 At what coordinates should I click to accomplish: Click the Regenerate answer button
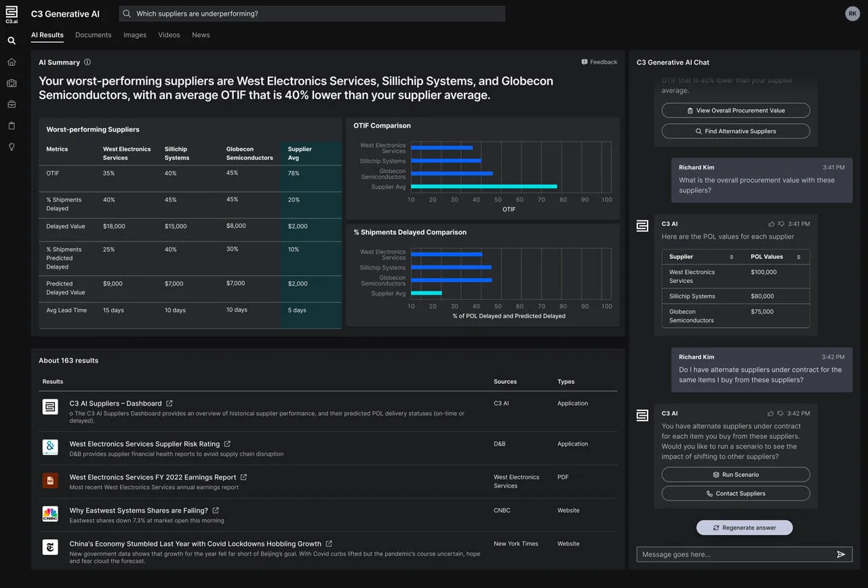click(745, 528)
